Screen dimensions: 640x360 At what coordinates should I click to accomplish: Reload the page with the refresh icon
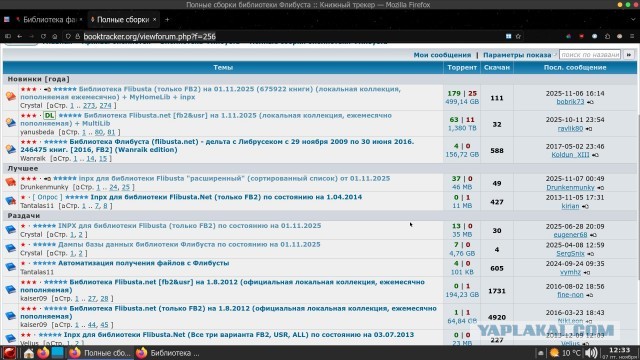tap(43, 36)
